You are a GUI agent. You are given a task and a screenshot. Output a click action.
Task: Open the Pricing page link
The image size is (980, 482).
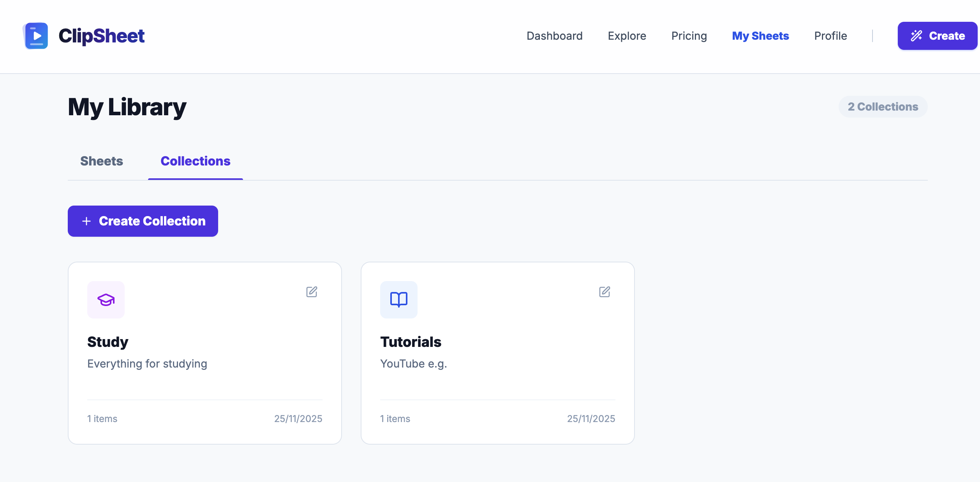point(689,36)
